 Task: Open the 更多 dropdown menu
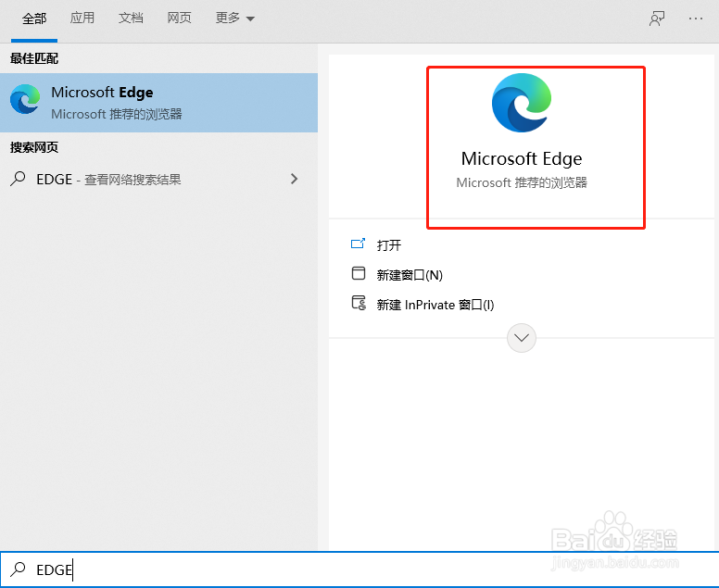pyautogui.click(x=234, y=18)
